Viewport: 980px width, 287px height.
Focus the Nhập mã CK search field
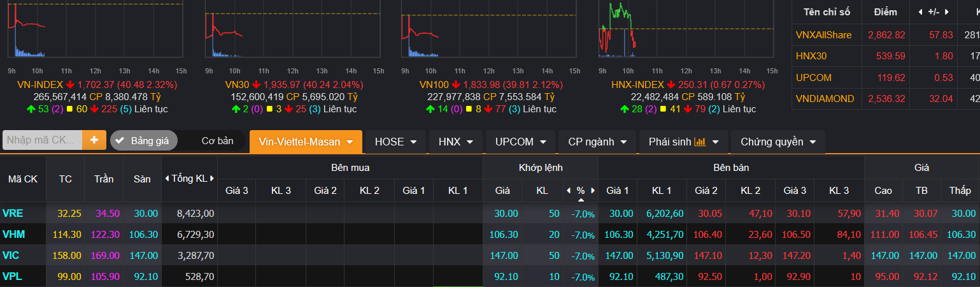tap(42, 140)
